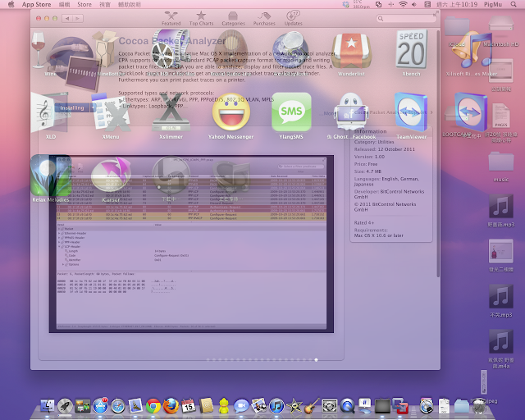Open Finder from the Dock
This screenshot has height=420, width=525.
(48, 406)
